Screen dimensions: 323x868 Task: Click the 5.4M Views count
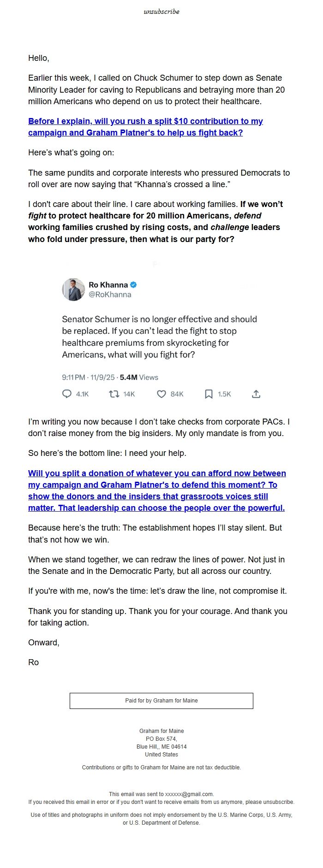pyautogui.click(x=139, y=378)
